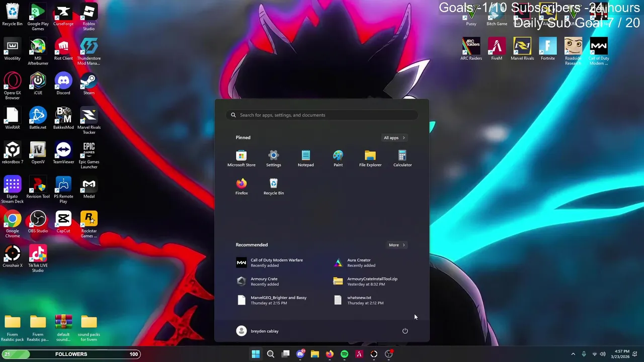The image size is (644, 362).
Task: Select WinRAR desktop shortcut
Action: click(13, 118)
